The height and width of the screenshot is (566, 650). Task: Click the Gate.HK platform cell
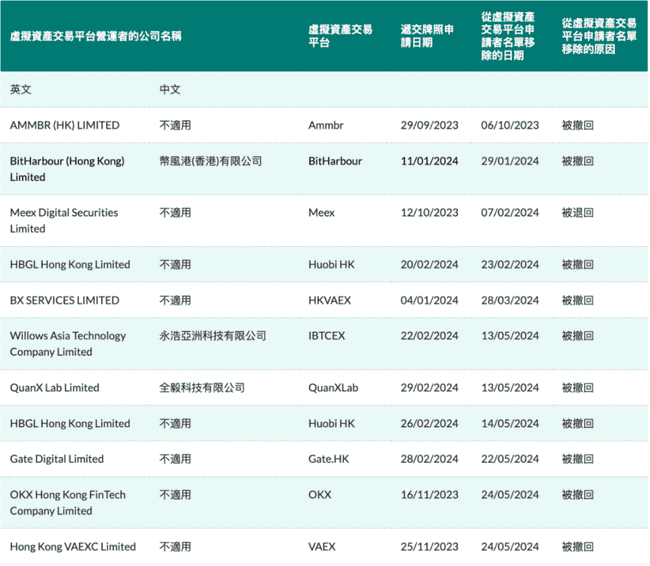[329, 459]
